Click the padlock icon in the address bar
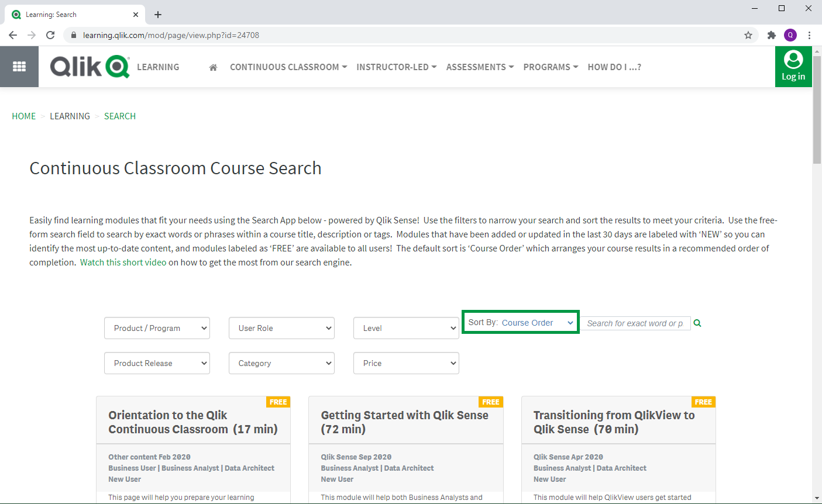The width and height of the screenshot is (822, 504). [73, 34]
